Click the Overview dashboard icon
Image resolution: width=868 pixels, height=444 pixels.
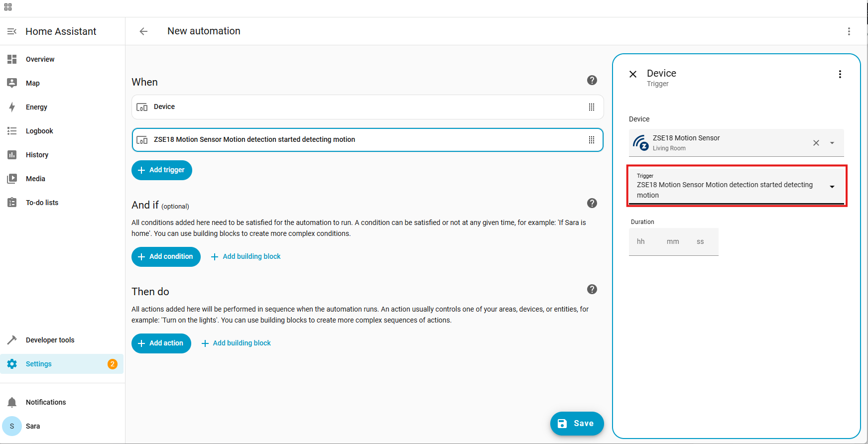(x=12, y=59)
